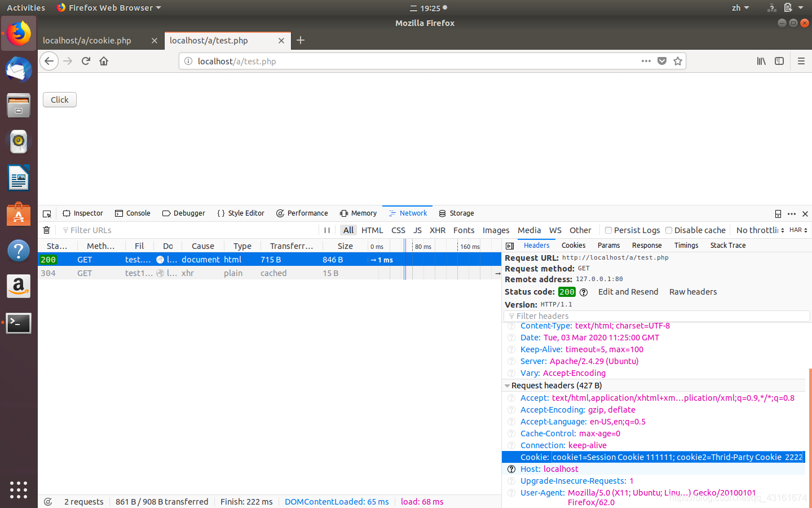Open Activities overview

point(26,8)
